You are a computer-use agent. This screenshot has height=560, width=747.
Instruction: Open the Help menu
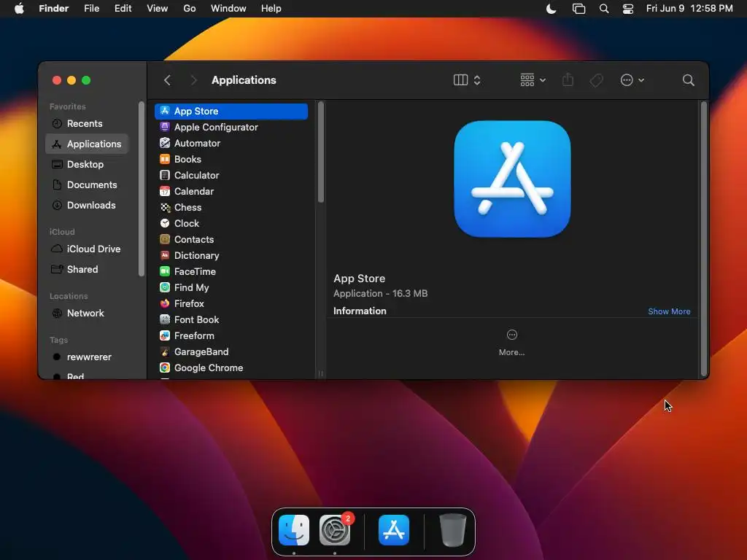point(271,9)
